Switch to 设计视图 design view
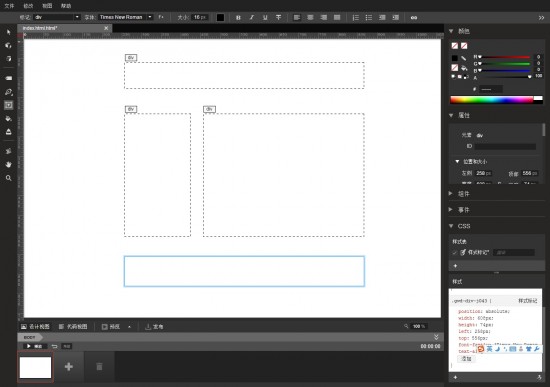Image resolution: width=550 pixels, height=387 pixels. point(35,327)
